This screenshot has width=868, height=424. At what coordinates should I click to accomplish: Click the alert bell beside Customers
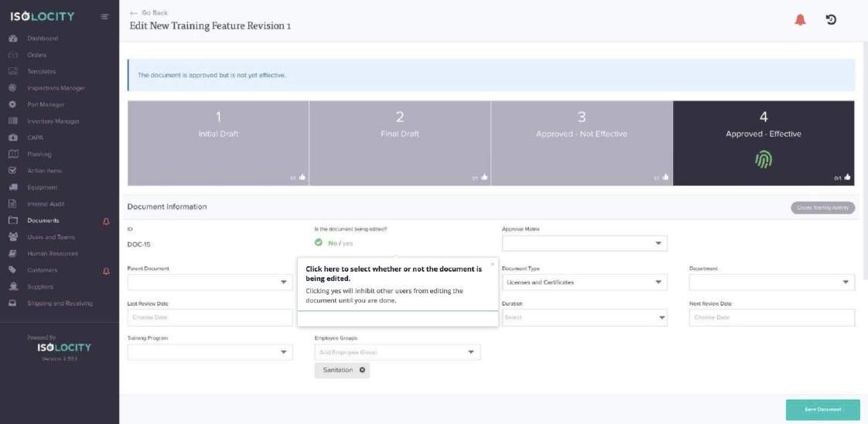coord(106,272)
